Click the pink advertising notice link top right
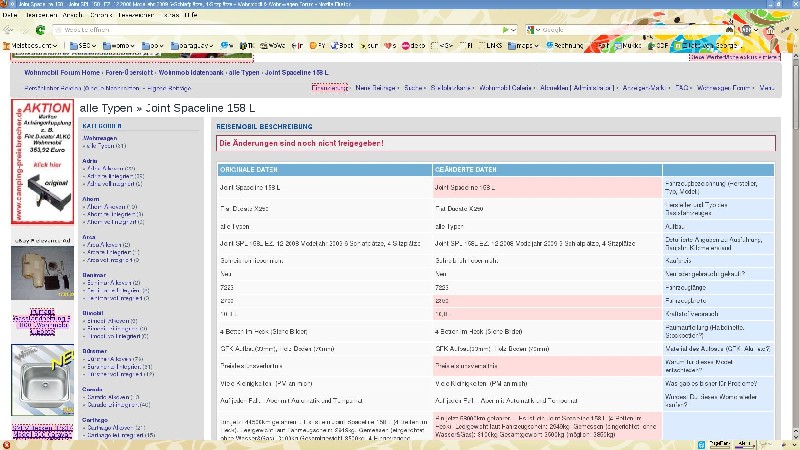Screen dimensions: 800x450 click(x=735, y=57)
